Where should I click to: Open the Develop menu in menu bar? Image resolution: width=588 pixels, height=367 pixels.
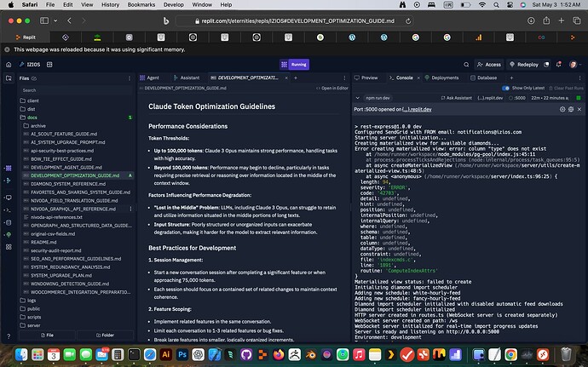click(174, 5)
